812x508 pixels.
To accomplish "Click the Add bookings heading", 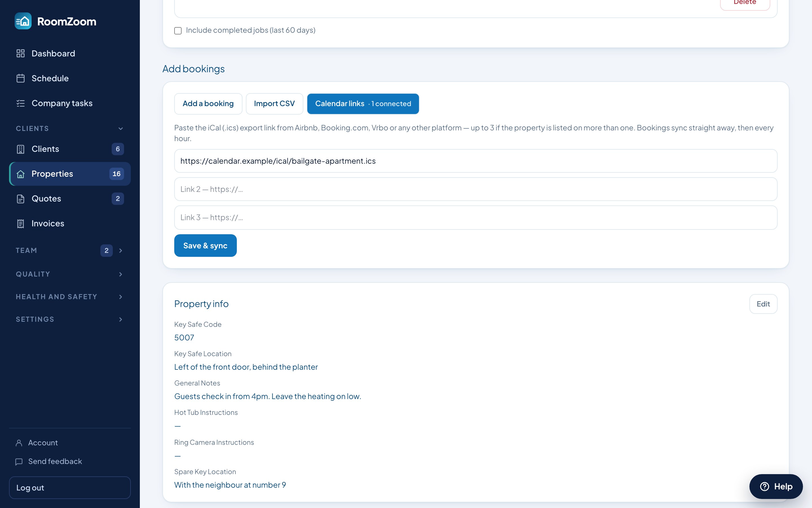I will (x=193, y=69).
